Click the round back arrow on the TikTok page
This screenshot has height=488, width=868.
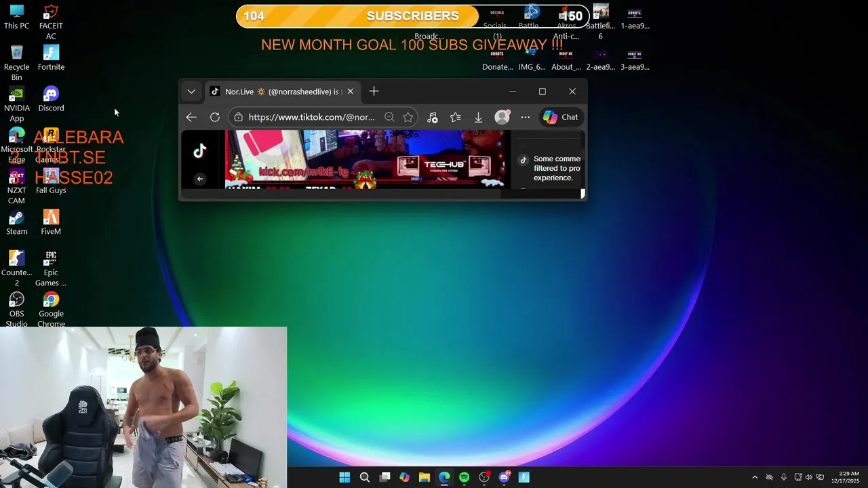click(x=199, y=179)
